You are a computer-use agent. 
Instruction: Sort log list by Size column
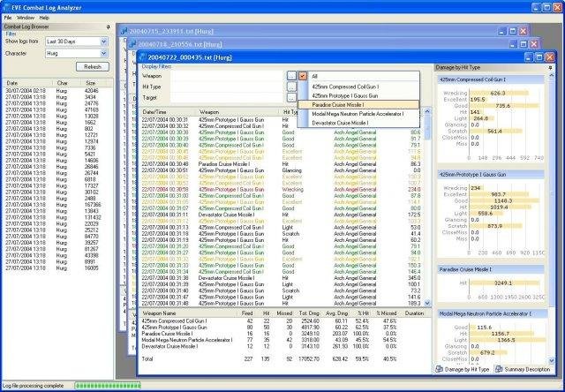(96, 83)
